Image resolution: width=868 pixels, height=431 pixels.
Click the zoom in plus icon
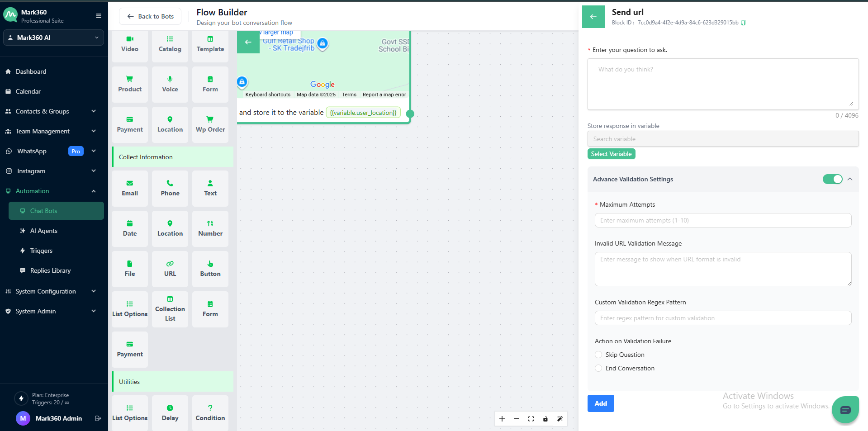coord(502,419)
